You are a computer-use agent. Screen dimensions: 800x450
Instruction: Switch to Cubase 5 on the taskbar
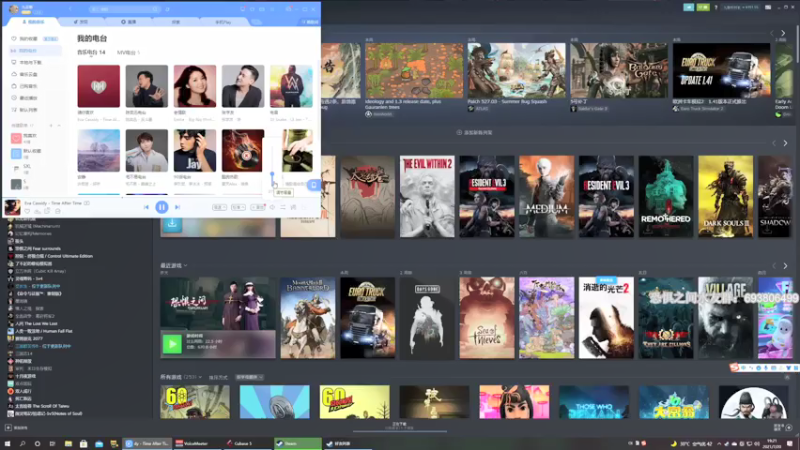click(248, 444)
